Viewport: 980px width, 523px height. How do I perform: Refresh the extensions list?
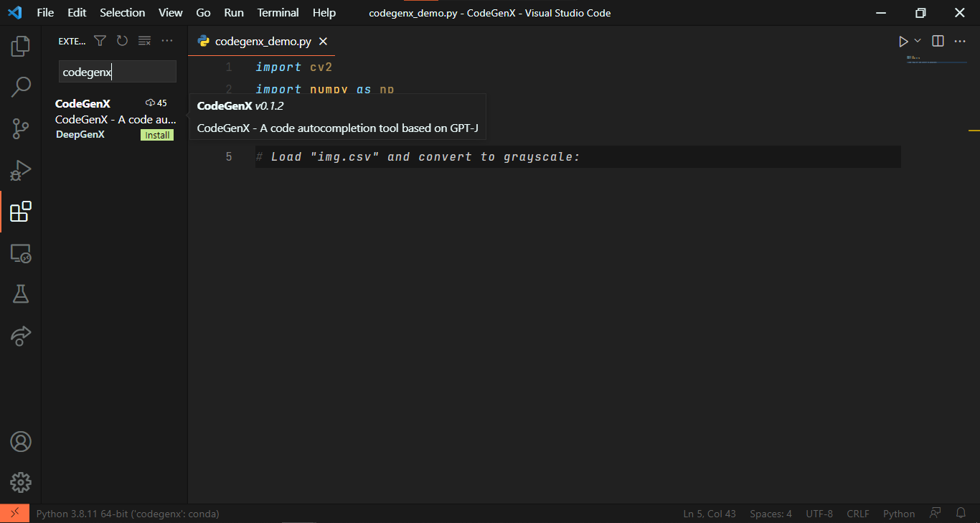pos(122,41)
